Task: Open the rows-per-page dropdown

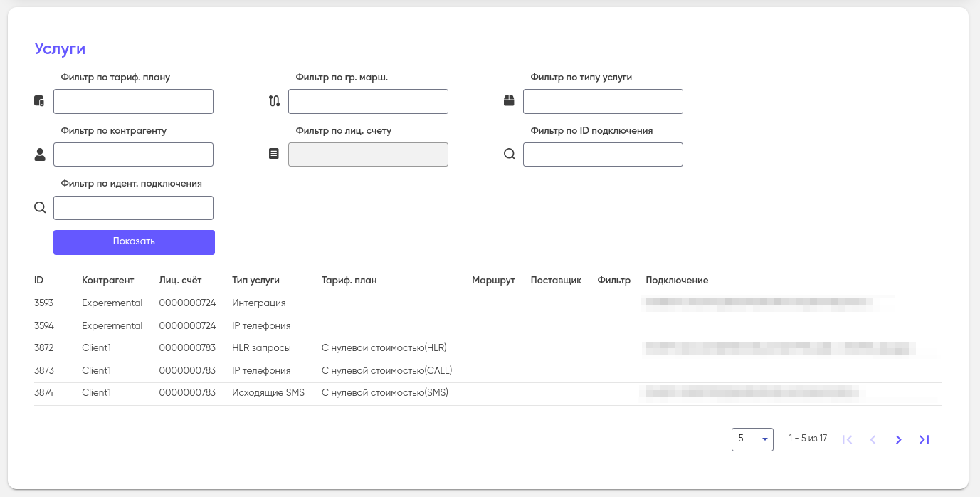Action: (x=752, y=439)
